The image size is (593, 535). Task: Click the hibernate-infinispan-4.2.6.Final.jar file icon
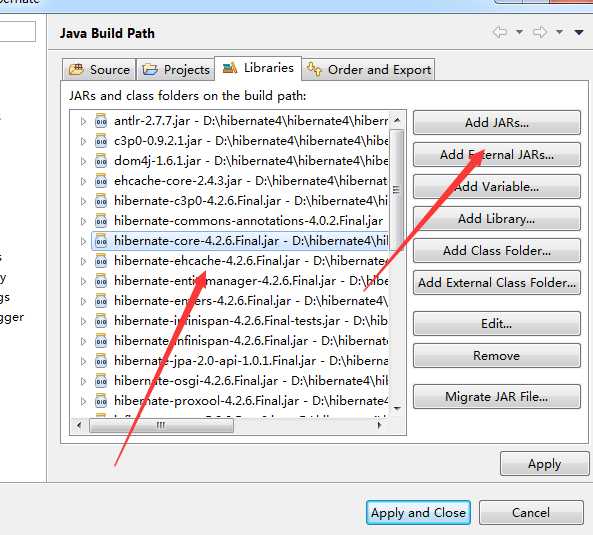101,341
